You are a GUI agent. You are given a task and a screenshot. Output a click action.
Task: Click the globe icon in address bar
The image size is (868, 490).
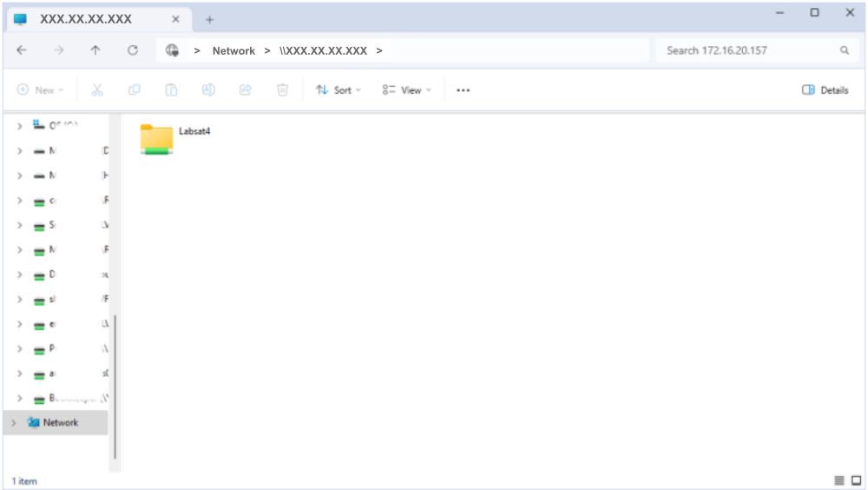(x=172, y=50)
